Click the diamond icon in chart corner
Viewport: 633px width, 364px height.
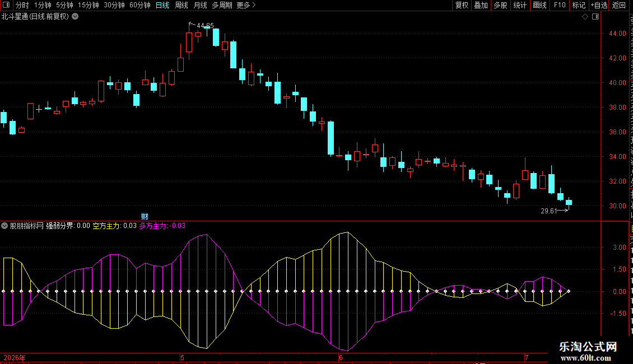(x=585, y=17)
